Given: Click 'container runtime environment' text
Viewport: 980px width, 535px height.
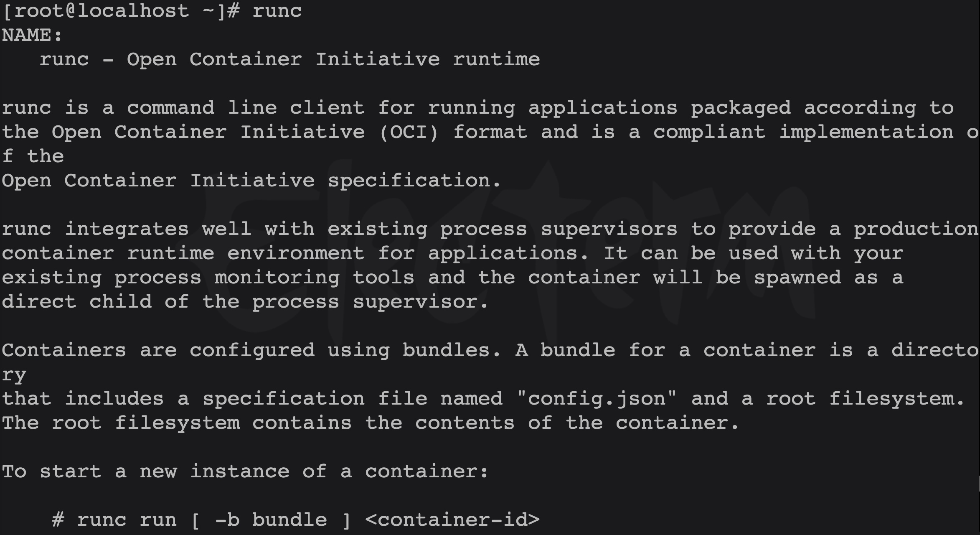Looking at the screenshot, I should click(183, 253).
